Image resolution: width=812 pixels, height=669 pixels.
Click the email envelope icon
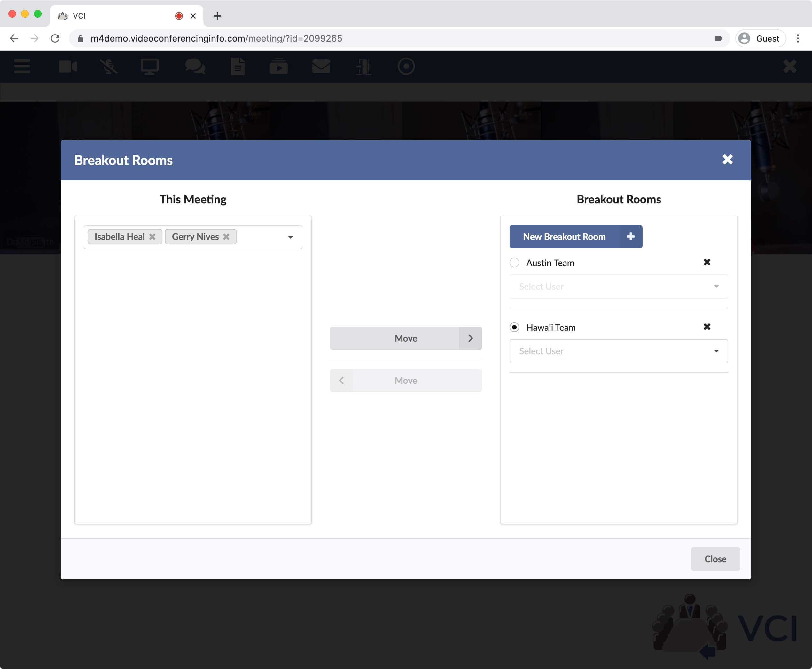(x=320, y=66)
